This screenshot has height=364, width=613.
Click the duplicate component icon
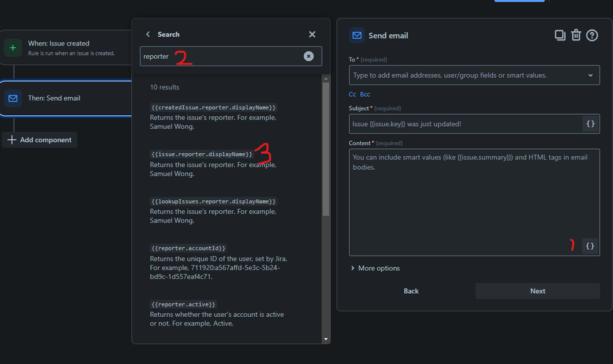coord(559,36)
